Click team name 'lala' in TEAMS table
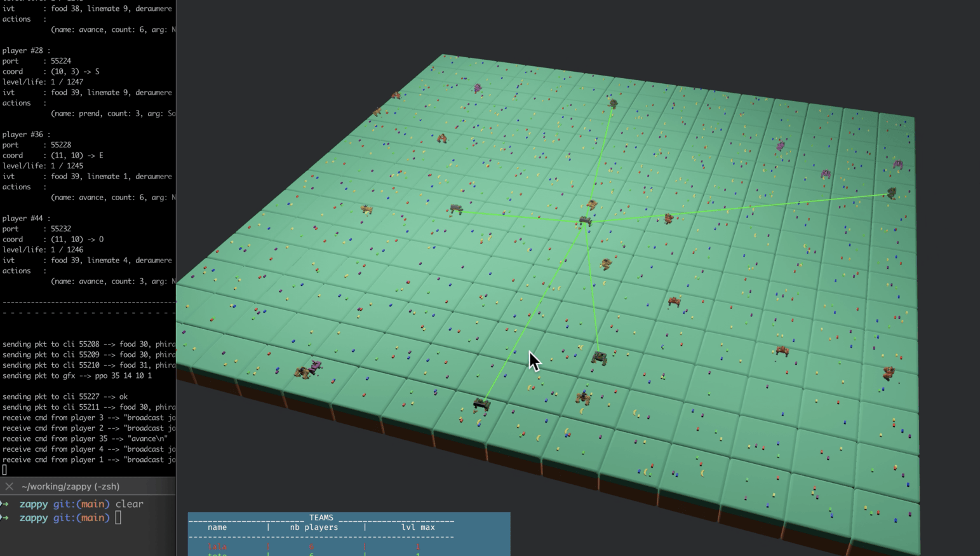Image resolution: width=980 pixels, height=556 pixels. click(x=217, y=546)
